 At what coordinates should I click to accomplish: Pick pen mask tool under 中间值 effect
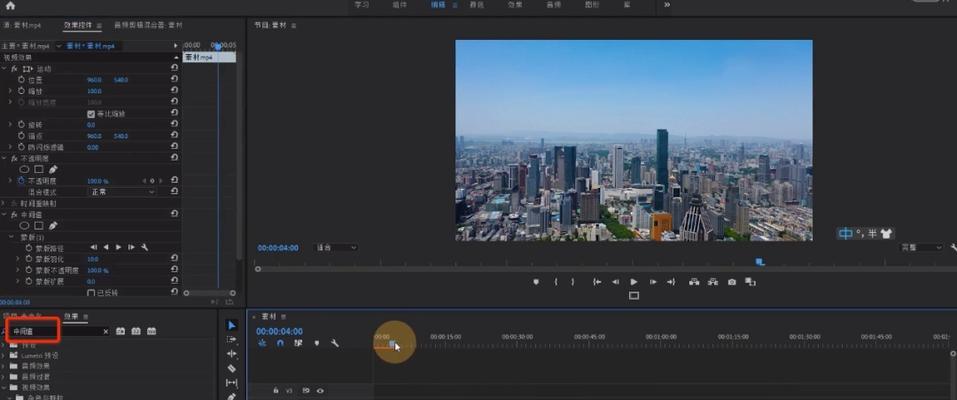[52, 225]
